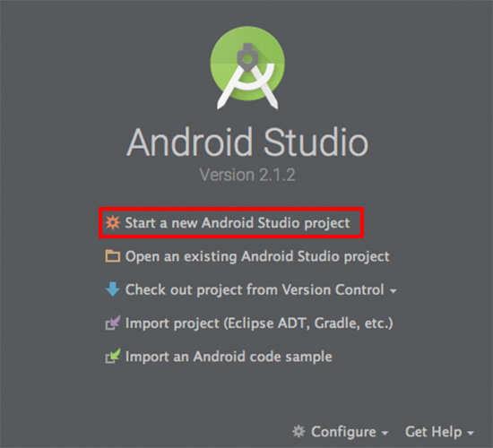
Task: Click the Android Studio title heading
Action: point(247,142)
